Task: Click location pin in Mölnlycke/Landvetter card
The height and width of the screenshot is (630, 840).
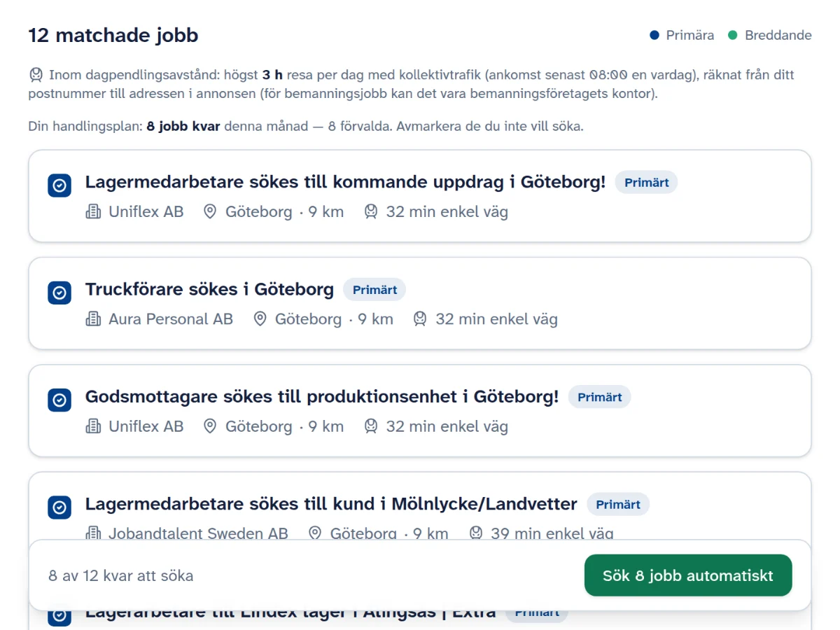Action: (315, 533)
